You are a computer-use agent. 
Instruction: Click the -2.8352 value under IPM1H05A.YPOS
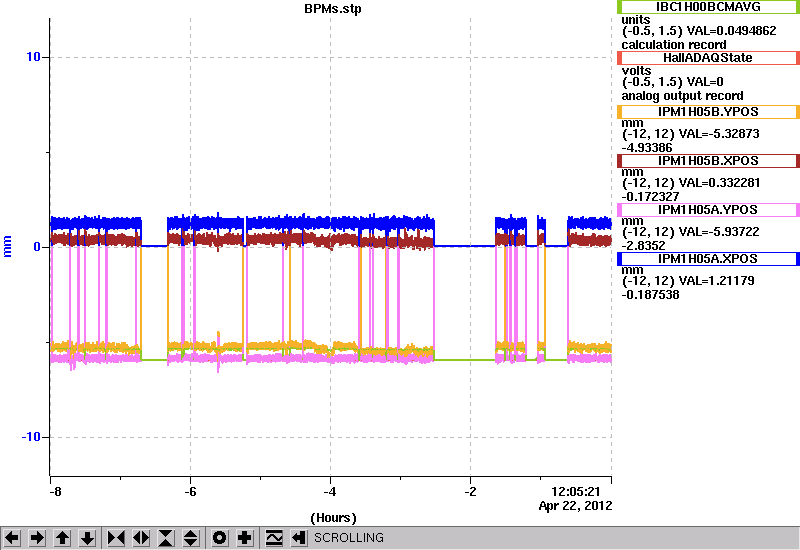click(x=643, y=246)
